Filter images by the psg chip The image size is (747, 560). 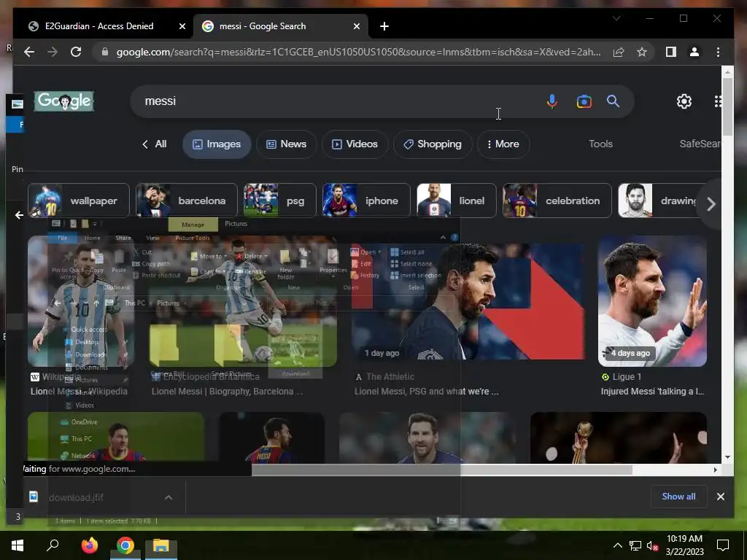279,201
